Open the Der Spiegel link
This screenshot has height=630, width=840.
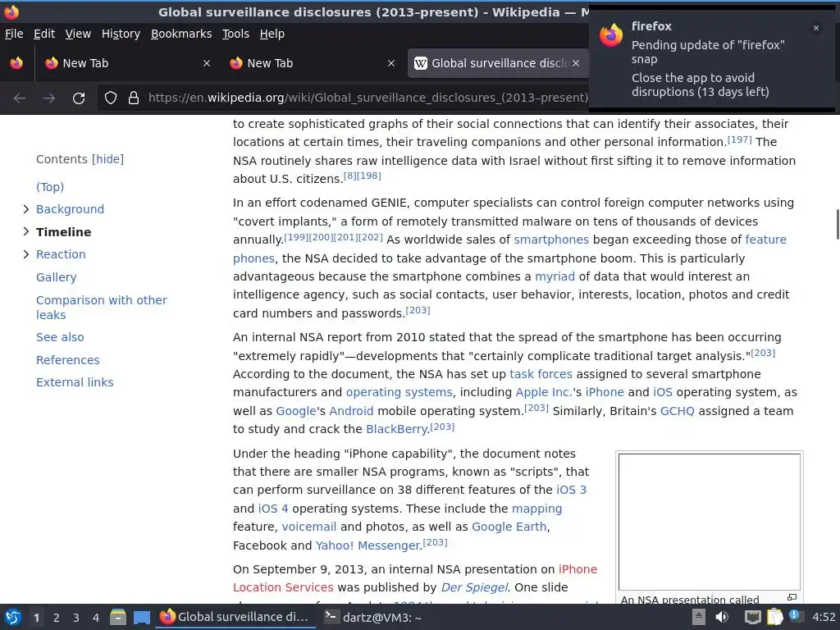click(x=474, y=587)
